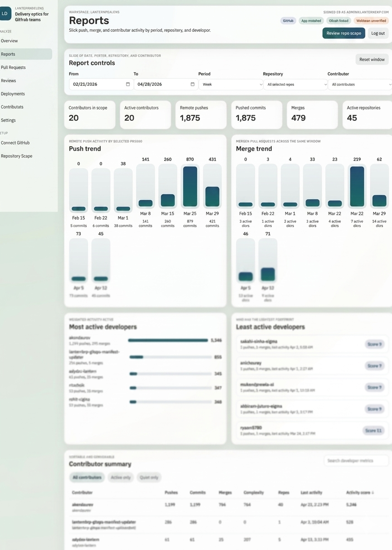Open the Repository filter dropdown
This screenshot has width=392, height=550.
pyautogui.click(x=296, y=84)
